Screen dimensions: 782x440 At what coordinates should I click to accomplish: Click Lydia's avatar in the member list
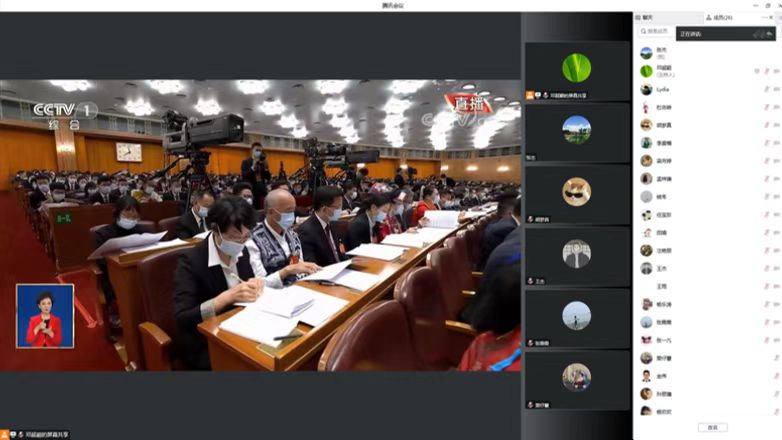tap(646, 89)
